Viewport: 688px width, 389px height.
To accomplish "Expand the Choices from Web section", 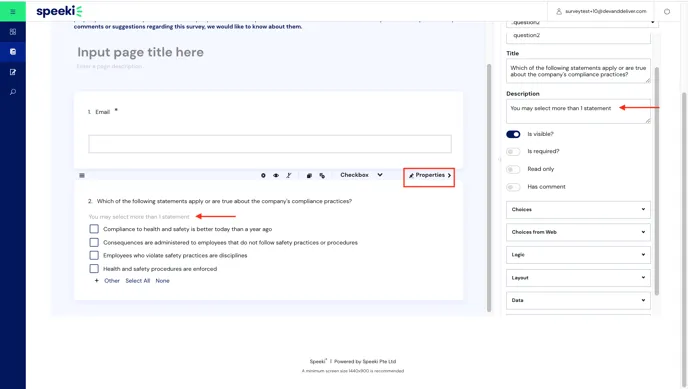I will tap(578, 232).
